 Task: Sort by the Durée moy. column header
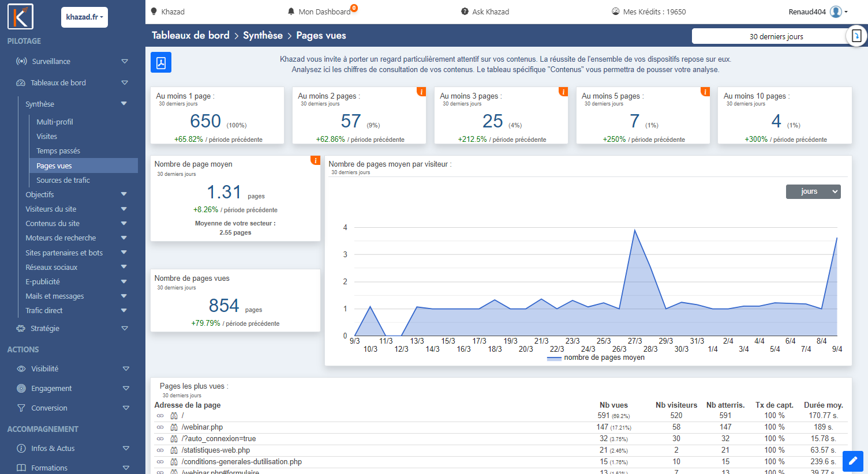click(824, 405)
